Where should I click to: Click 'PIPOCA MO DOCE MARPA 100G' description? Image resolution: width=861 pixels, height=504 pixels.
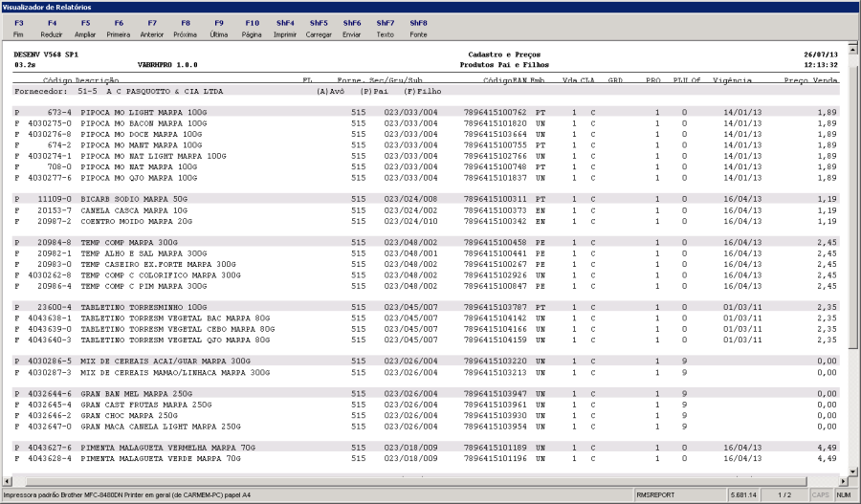click(x=142, y=134)
